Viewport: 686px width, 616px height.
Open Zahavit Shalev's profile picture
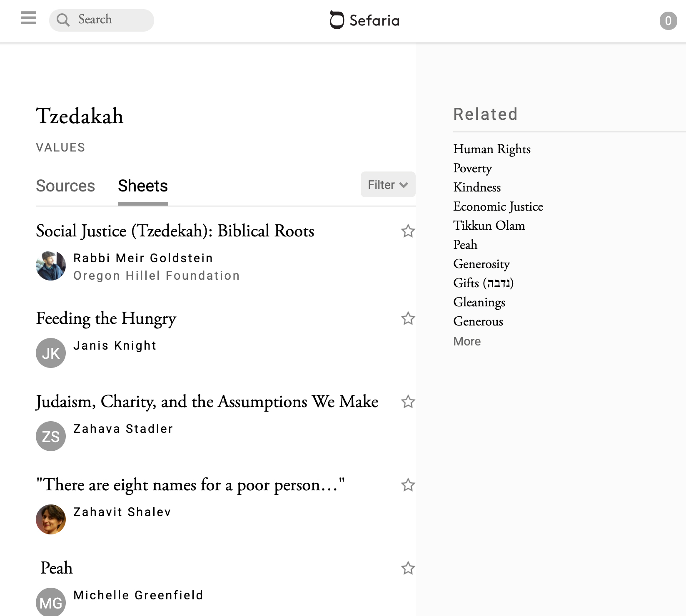pyautogui.click(x=51, y=519)
